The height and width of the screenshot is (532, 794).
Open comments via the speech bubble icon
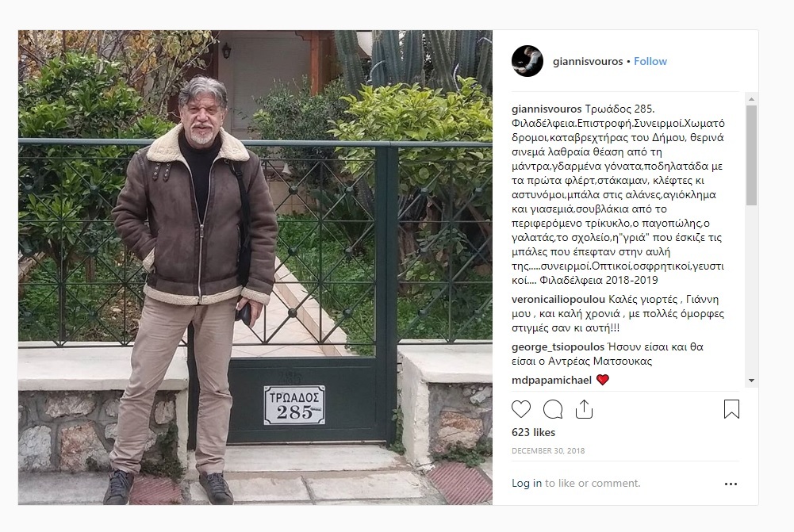(x=552, y=409)
